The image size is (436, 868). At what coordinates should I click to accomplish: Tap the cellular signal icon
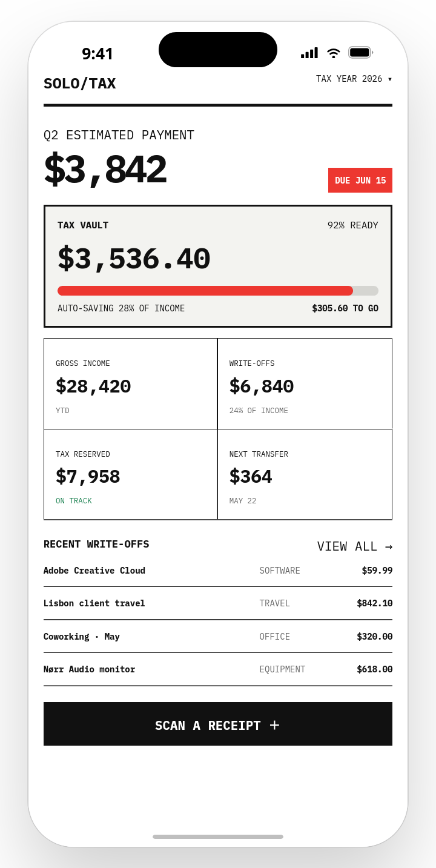tap(309, 53)
